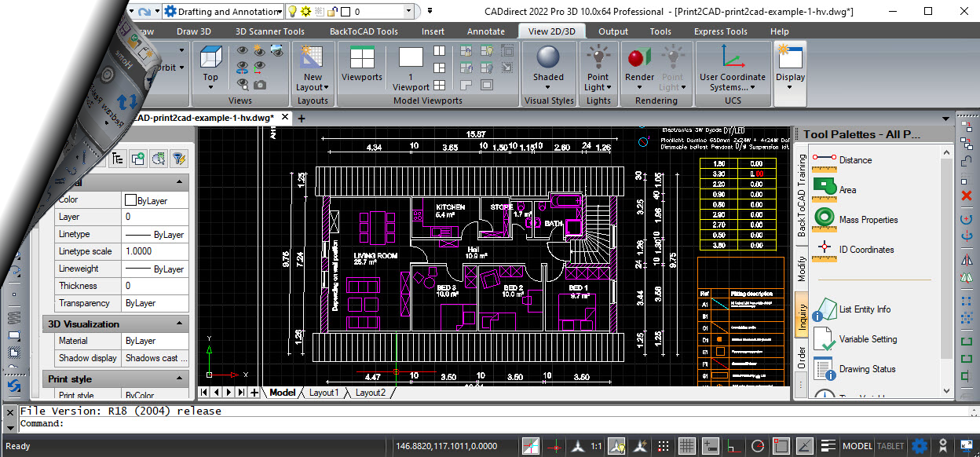Click the Color ByLayer swatch value

tap(155, 200)
